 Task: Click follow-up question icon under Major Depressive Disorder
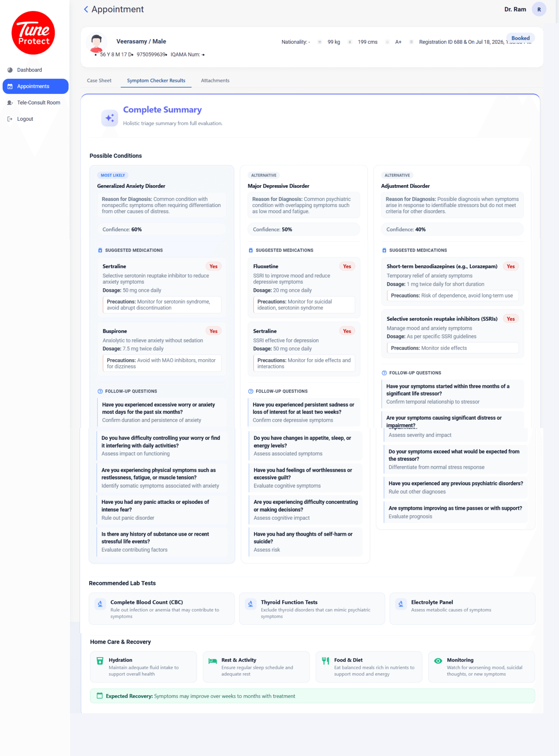click(251, 391)
